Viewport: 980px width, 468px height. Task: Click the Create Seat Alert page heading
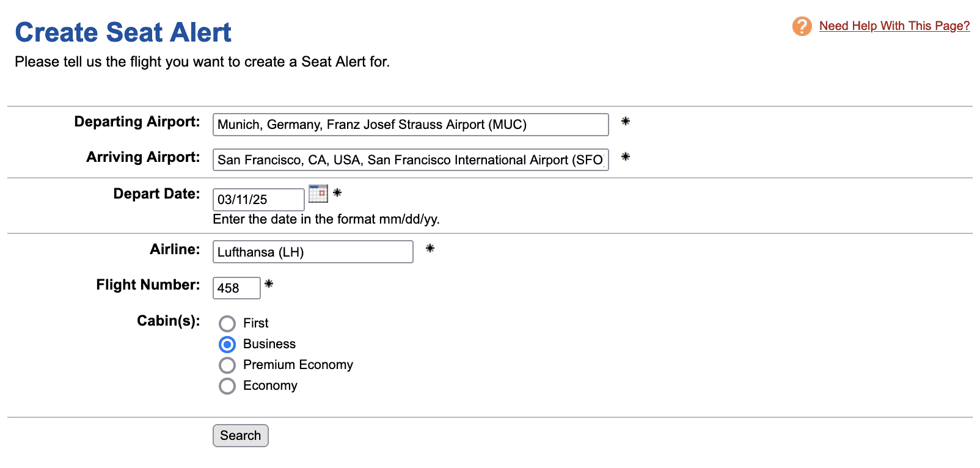pyautogui.click(x=123, y=32)
